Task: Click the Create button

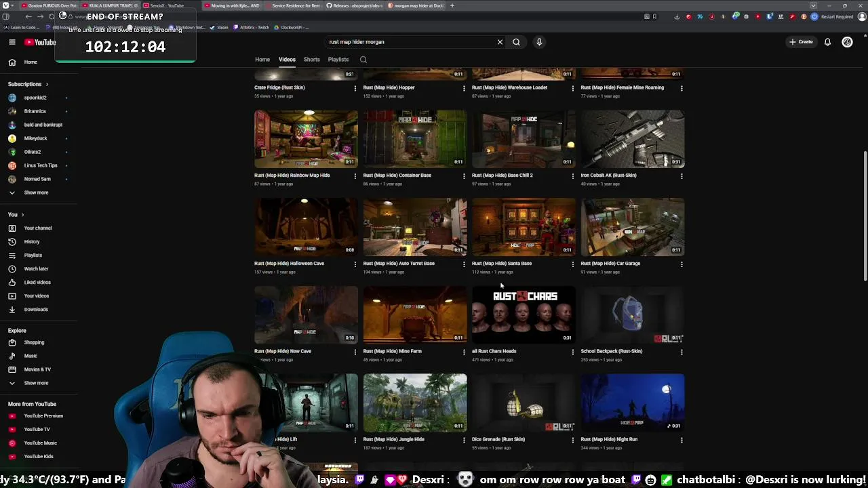Action: pyautogui.click(x=801, y=42)
